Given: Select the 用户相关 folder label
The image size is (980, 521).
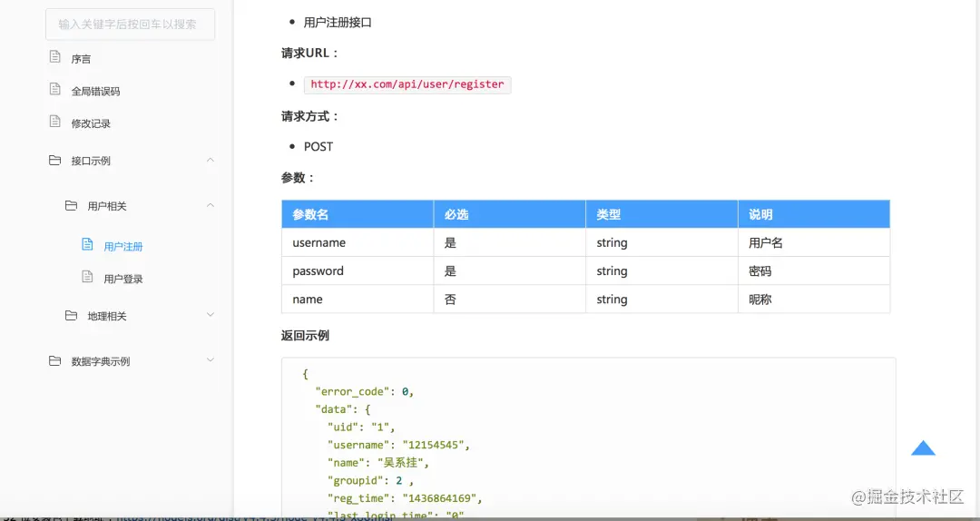Looking at the screenshot, I should click(x=107, y=206).
